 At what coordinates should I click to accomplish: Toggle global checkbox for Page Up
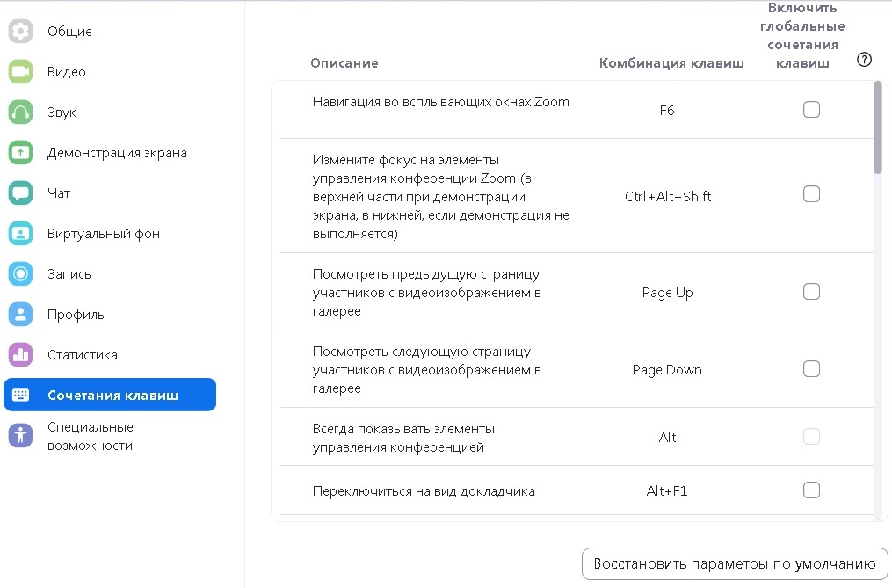point(811,292)
